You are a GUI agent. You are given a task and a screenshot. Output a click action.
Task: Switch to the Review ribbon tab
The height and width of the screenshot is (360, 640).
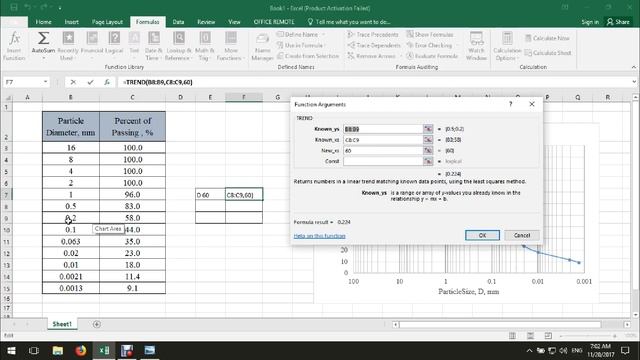[206, 22]
